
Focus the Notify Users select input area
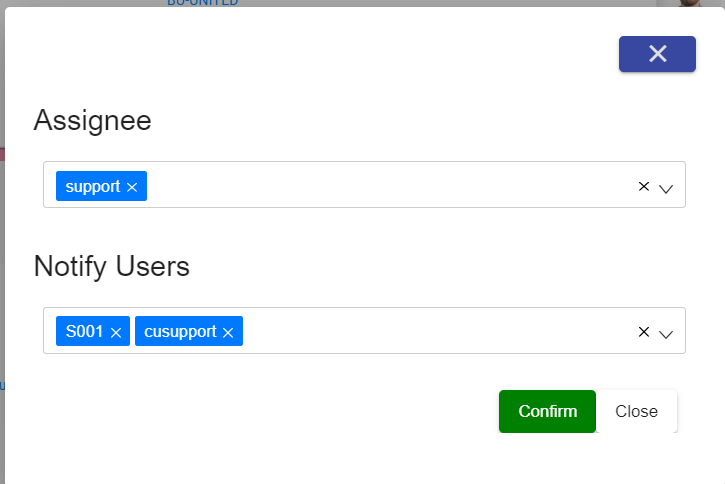tap(440, 332)
